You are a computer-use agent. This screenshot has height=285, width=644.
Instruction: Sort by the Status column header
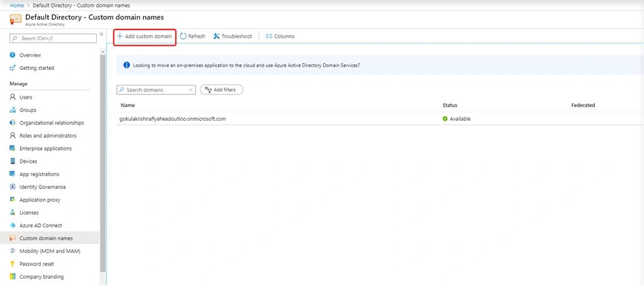click(450, 105)
